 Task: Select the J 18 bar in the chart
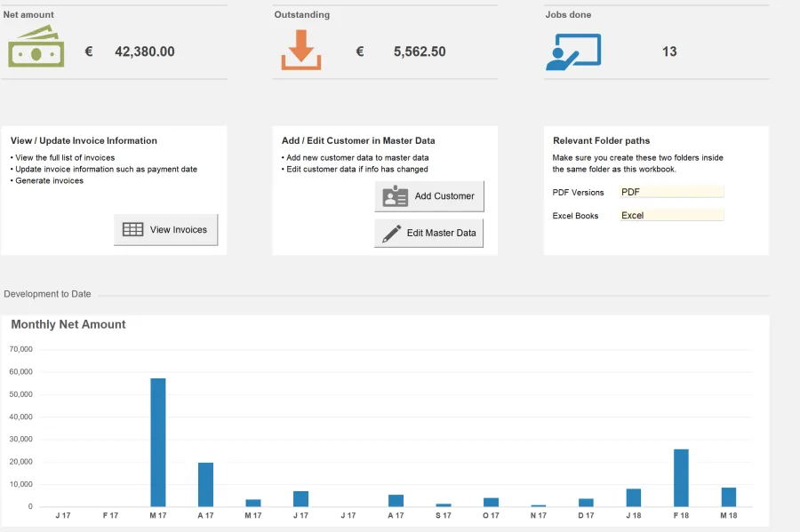[633, 497]
